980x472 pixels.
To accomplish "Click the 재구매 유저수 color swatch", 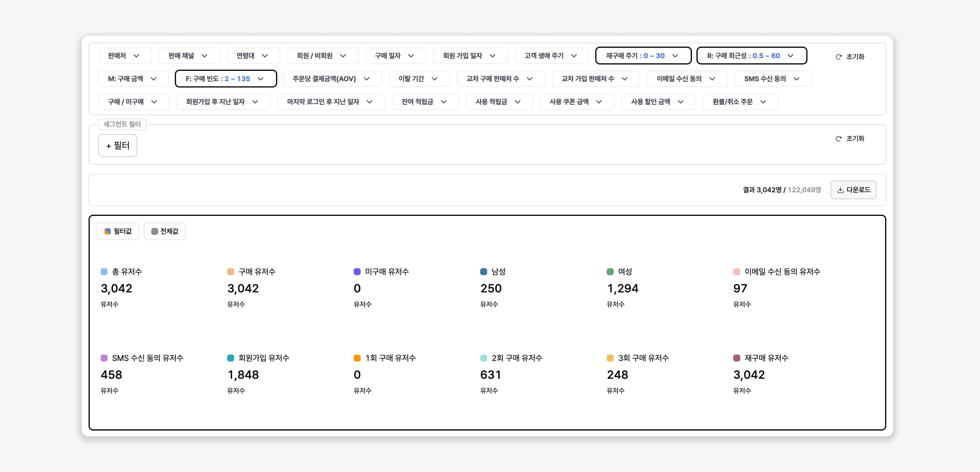I will (736, 358).
